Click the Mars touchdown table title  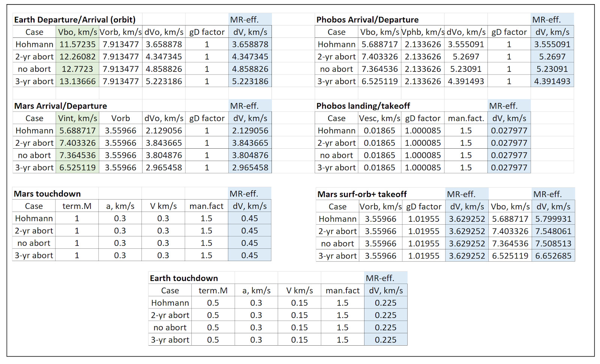pos(47,194)
